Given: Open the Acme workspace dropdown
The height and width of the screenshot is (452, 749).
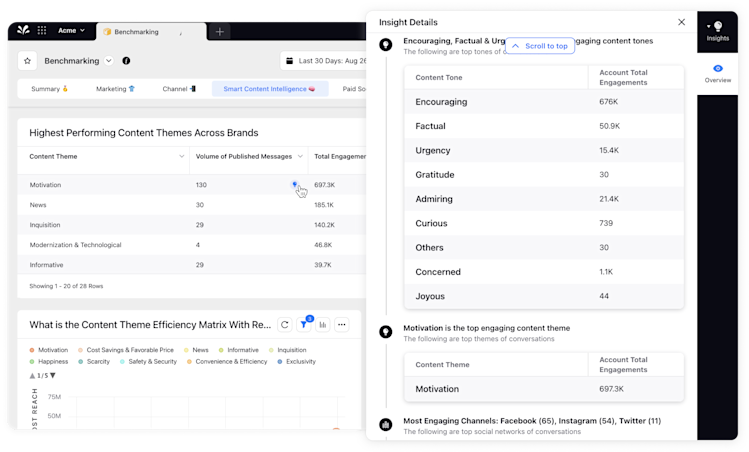Looking at the screenshot, I should point(71,30).
